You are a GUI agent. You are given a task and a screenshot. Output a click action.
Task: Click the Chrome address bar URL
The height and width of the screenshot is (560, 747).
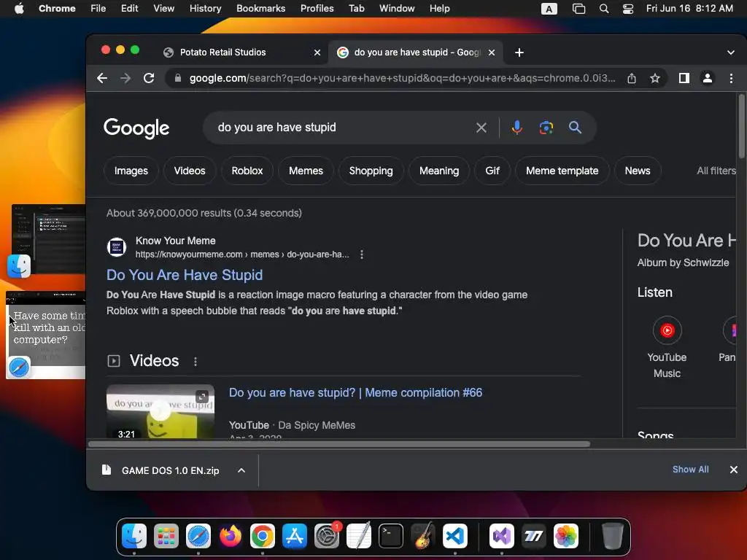(x=402, y=78)
